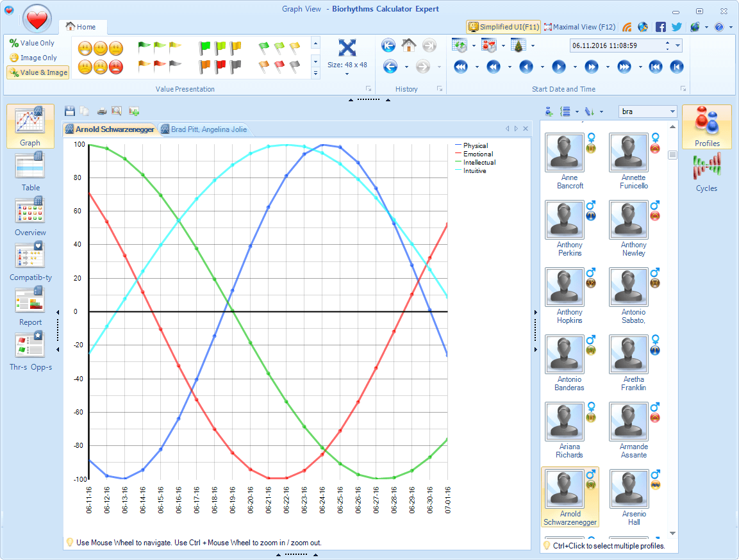Toggle Maximal View (F12)
Image resolution: width=739 pixels, height=560 pixels.
tap(579, 27)
